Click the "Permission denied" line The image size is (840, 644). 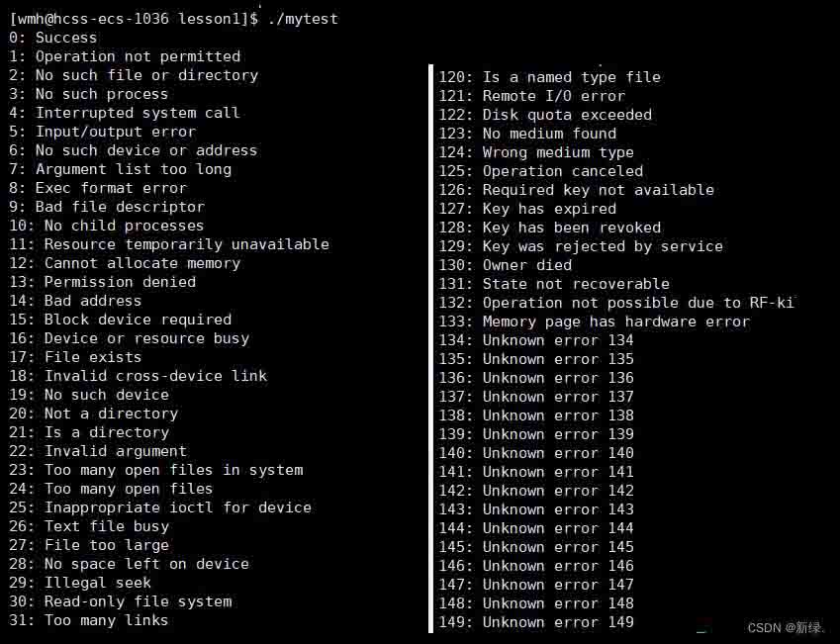point(103,282)
